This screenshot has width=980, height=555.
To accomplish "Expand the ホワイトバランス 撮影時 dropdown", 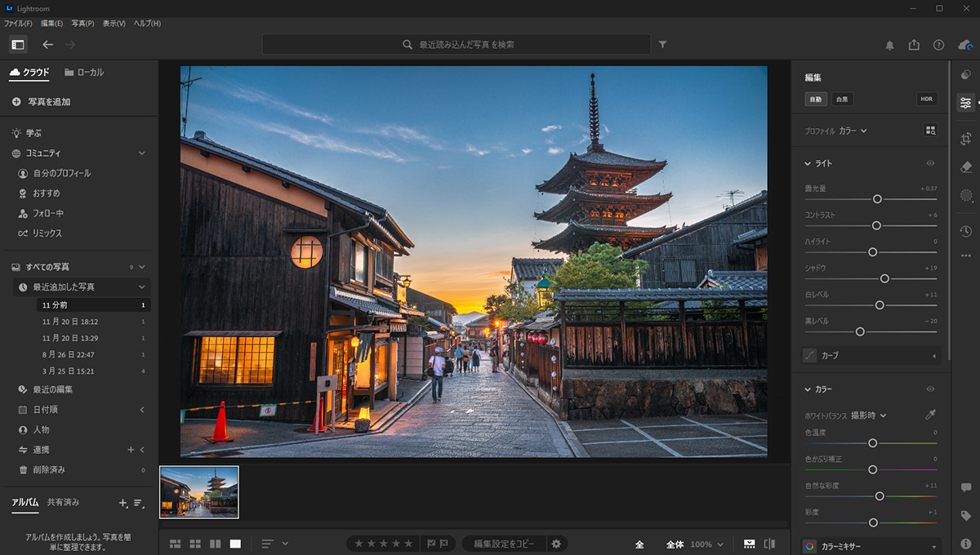I will [x=868, y=415].
